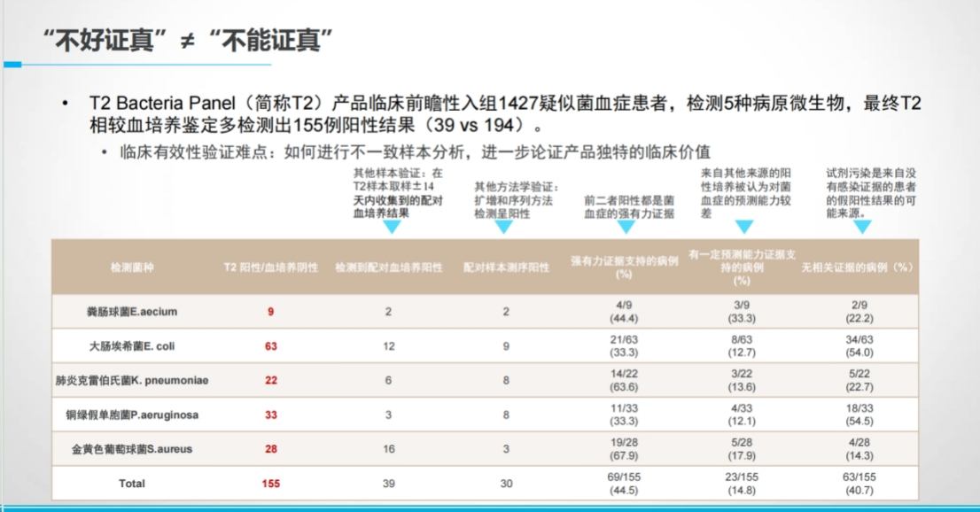Click the cell 19/28 (67.9)
Screen dimensions: 980x512
(624, 449)
